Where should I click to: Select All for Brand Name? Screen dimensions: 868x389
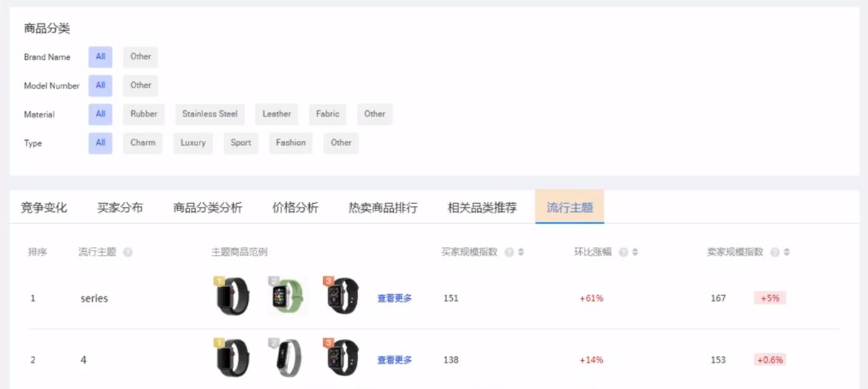click(x=100, y=57)
